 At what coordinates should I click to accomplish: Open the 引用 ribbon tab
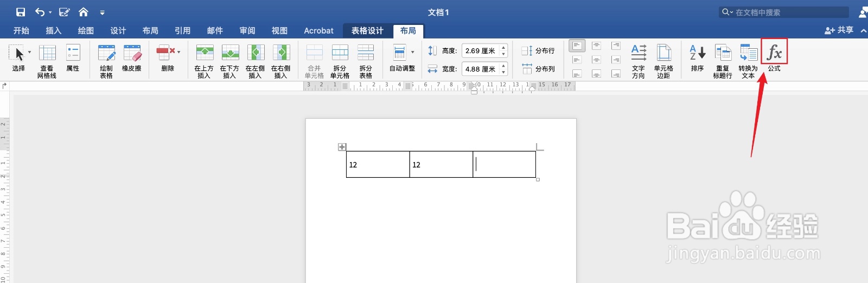pyautogui.click(x=182, y=31)
